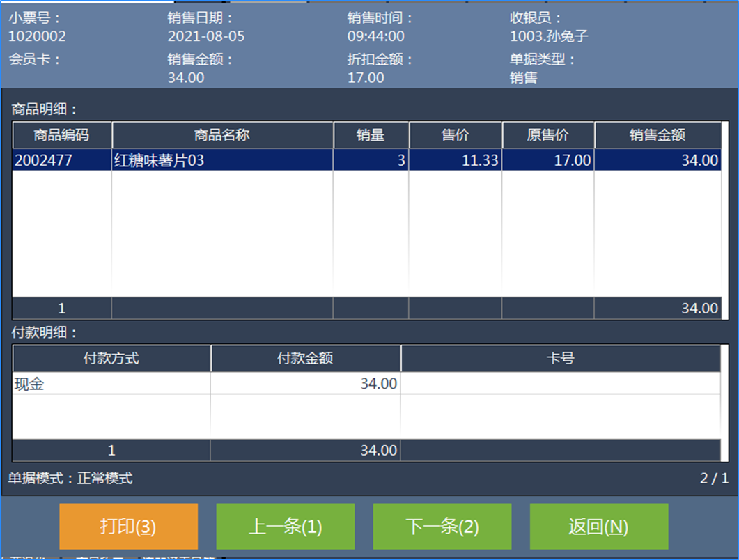Click the 卡号 column header
The width and height of the screenshot is (739, 560).
tap(560, 358)
